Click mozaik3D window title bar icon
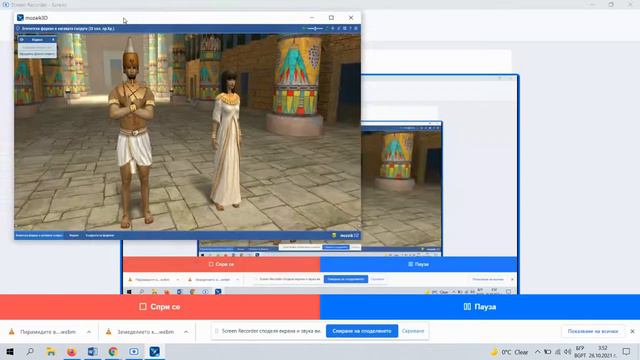The width and height of the screenshot is (640, 360). [x=20, y=18]
